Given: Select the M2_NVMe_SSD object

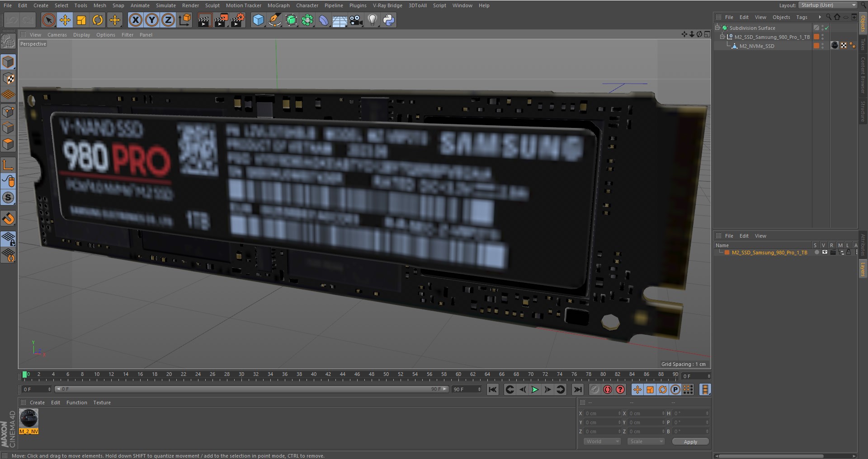Looking at the screenshot, I should tap(756, 46).
